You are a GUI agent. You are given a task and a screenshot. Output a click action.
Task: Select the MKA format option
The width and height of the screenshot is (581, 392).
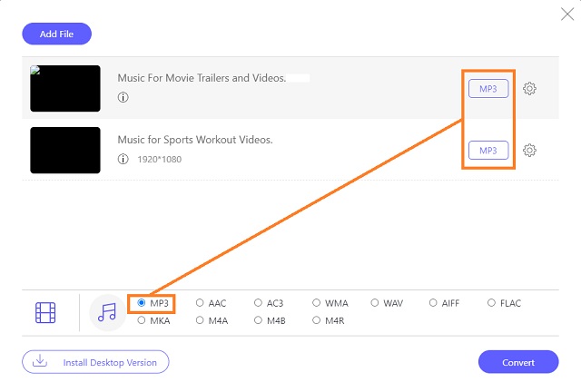point(142,320)
